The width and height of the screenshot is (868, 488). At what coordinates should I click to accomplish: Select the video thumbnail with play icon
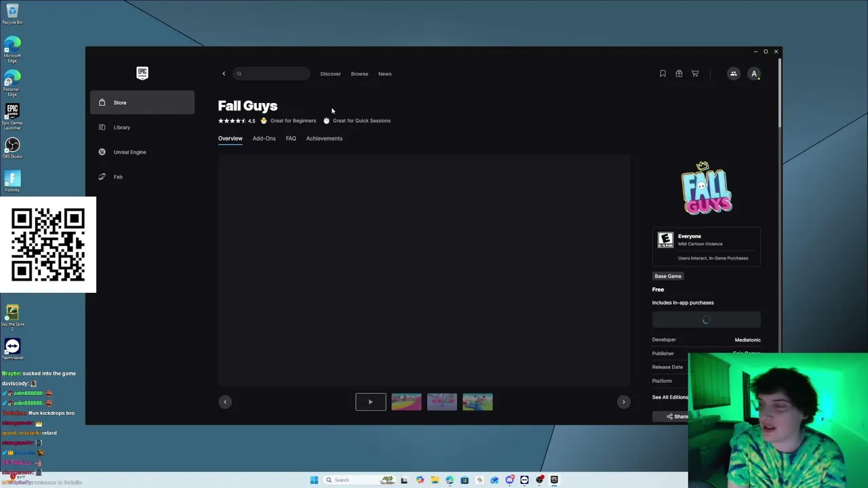[371, 402]
